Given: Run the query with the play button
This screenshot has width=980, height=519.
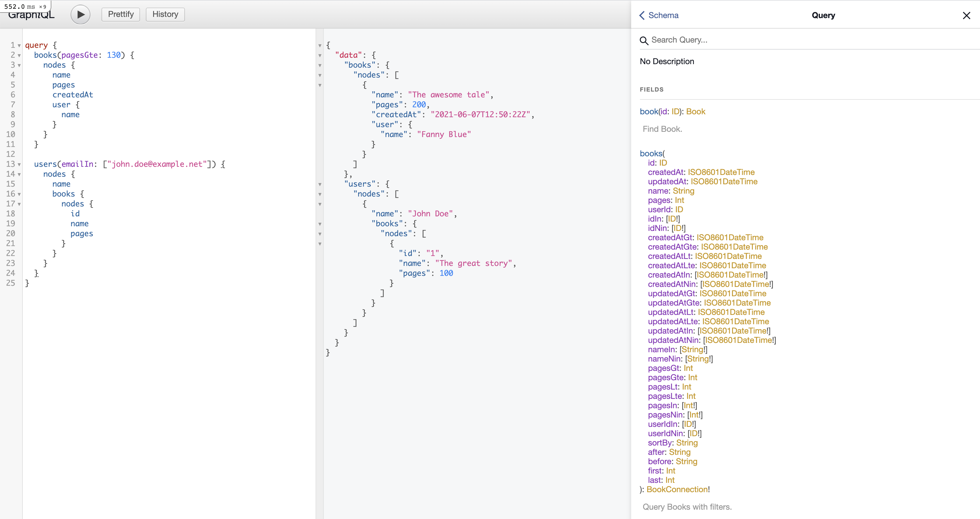Looking at the screenshot, I should point(80,15).
